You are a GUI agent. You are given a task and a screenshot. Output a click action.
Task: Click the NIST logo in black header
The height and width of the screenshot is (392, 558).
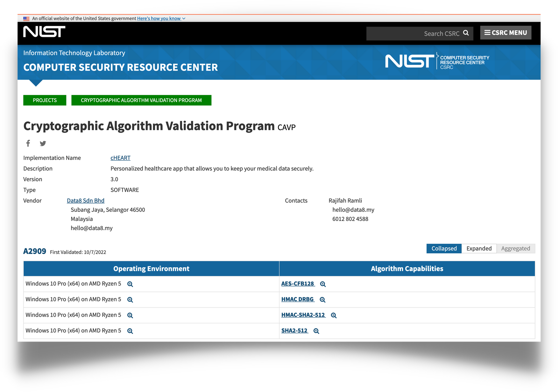pyautogui.click(x=44, y=32)
